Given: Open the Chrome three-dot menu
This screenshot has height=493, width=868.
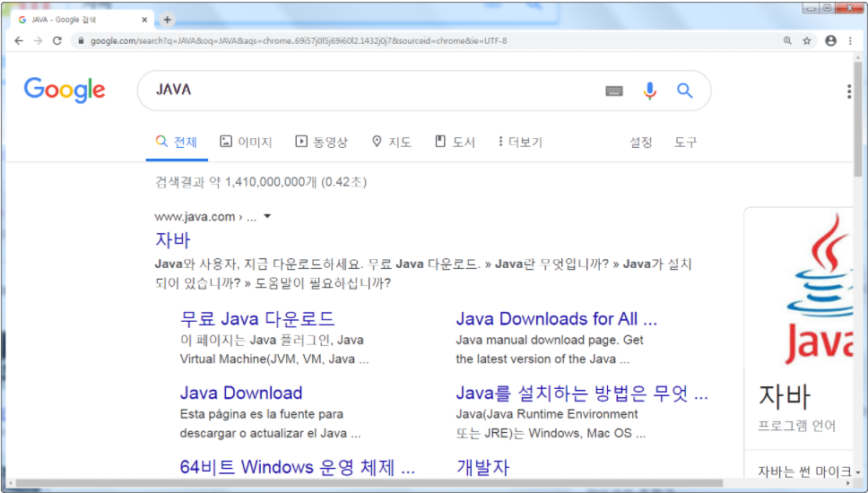Looking at the screenshot, I should click(850, 41).
